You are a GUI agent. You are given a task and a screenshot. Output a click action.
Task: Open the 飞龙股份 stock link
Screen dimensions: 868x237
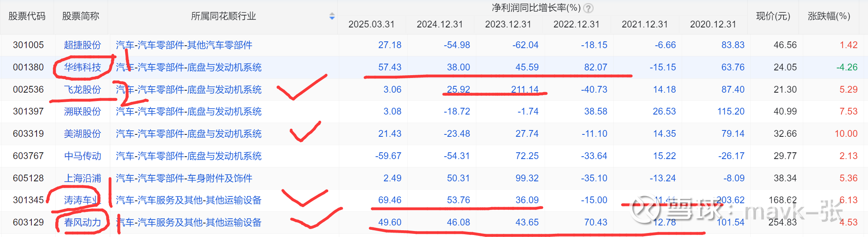tap(83, 89)
